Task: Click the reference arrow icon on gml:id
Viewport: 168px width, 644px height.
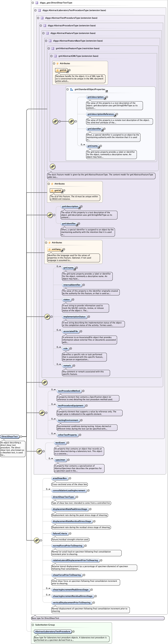Action: pos(67,72)
